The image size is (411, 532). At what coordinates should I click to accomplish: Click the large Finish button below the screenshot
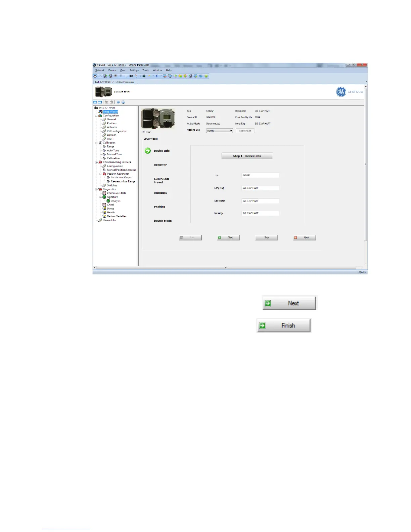(x=284, y=325)
